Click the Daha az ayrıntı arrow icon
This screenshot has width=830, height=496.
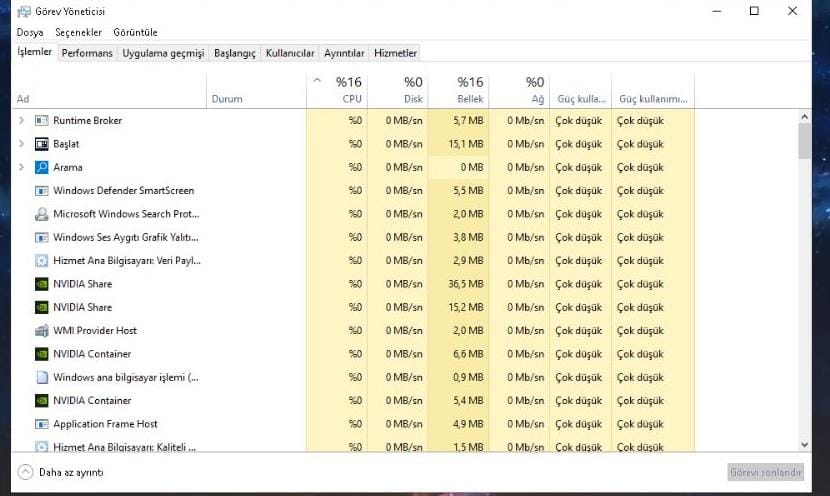25,472
